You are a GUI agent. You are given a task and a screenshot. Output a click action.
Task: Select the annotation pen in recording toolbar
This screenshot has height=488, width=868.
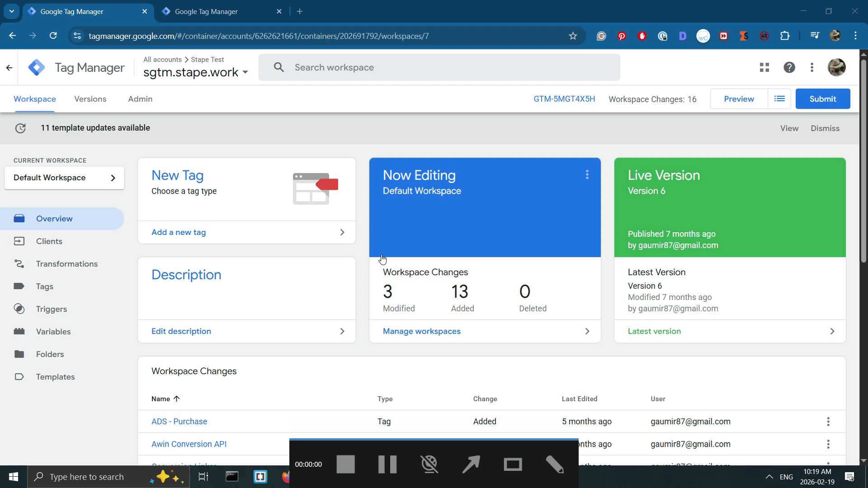pos(555,464)
